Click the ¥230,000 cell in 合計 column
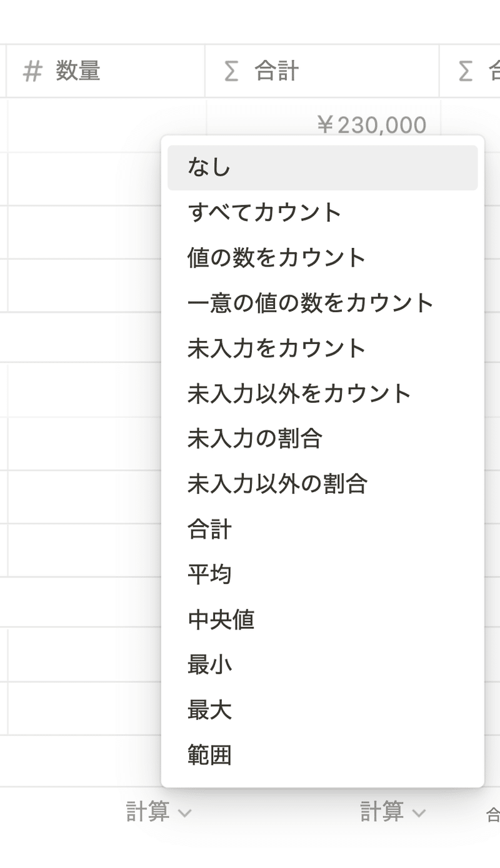The image size is (500, 868). point(371,126)
